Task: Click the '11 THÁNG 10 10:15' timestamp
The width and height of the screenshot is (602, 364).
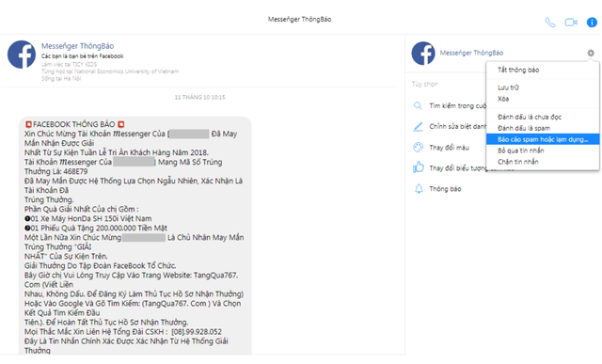Action: tap(199, 98)
